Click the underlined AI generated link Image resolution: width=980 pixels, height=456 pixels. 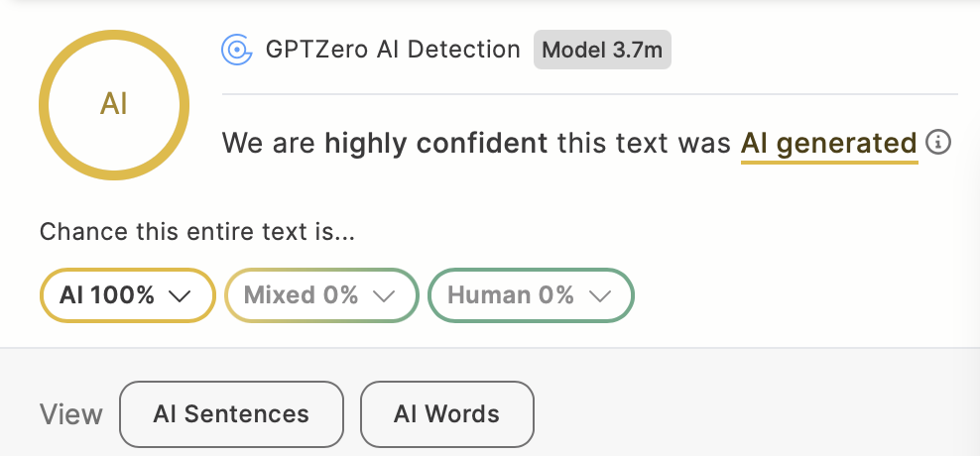click(x=828, y=143)
